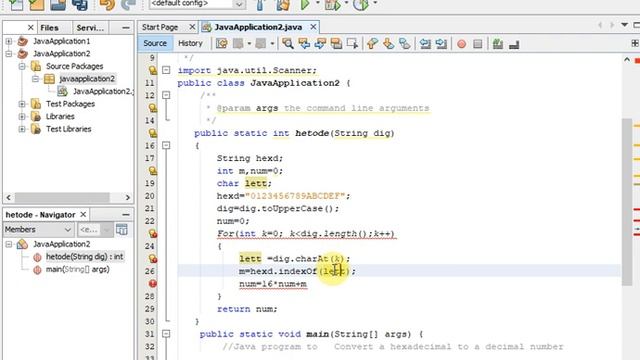640x360 pixels.
Task: Expand Test Libraries node
Action: (22, 129)
